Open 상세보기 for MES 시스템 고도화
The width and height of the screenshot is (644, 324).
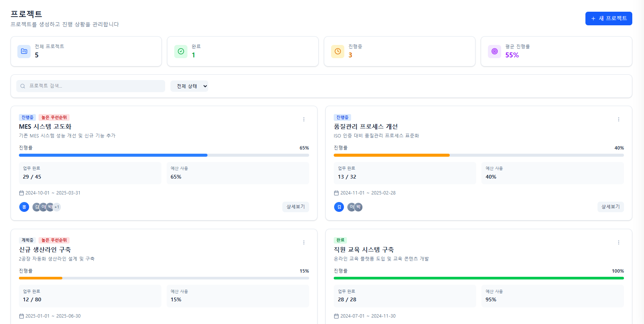(296, 207)
